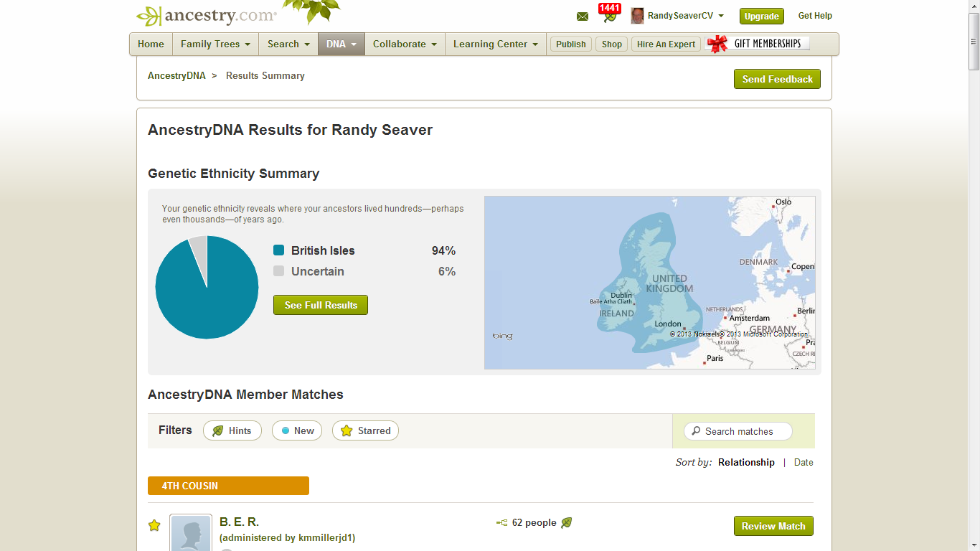Open the Collaborate menu
Viewport: 980px width, 551px height.
pos(405,44)
